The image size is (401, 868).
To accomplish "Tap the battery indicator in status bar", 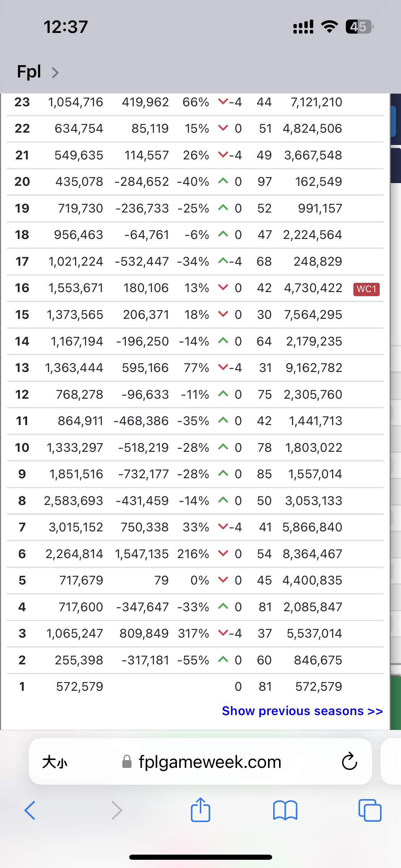I will (x=359, y=27).
